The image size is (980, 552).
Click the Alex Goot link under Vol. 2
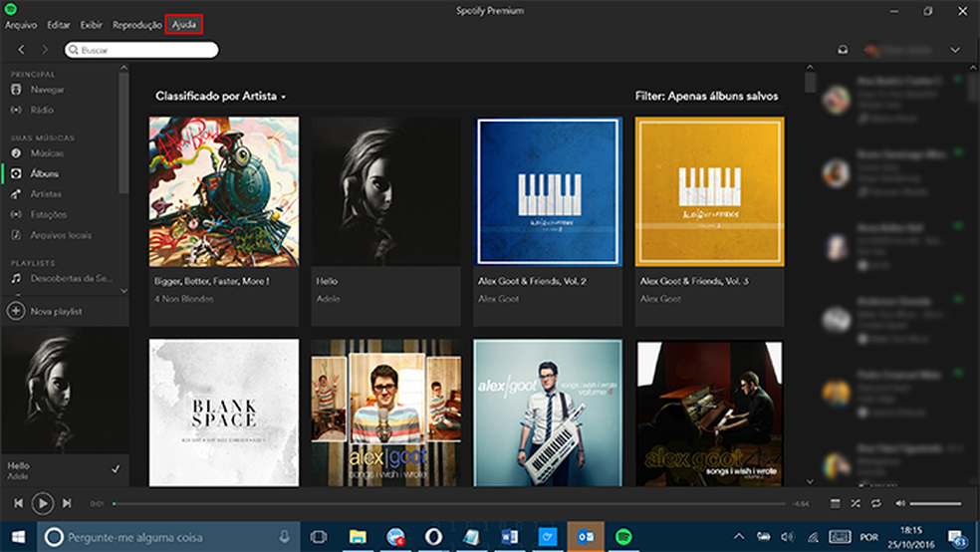tap(498, 299)
